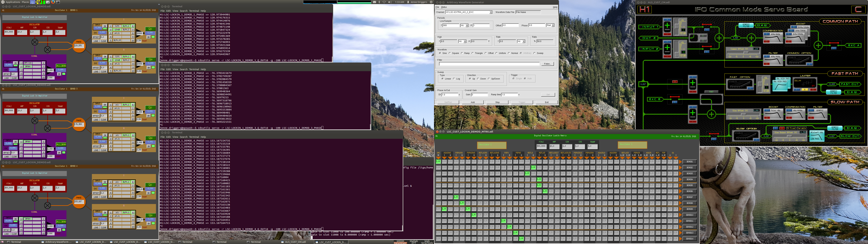The height and width of the screenshot is (244, 868).
Task: Open View menu in the DEMOD_4_PHASE terminal
Action: point(176,137)
